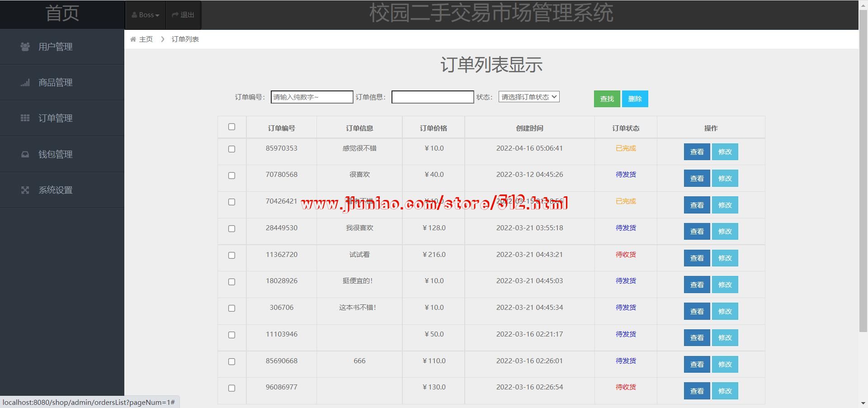Click the page vertical scrollbar

(x=863, y=181)
